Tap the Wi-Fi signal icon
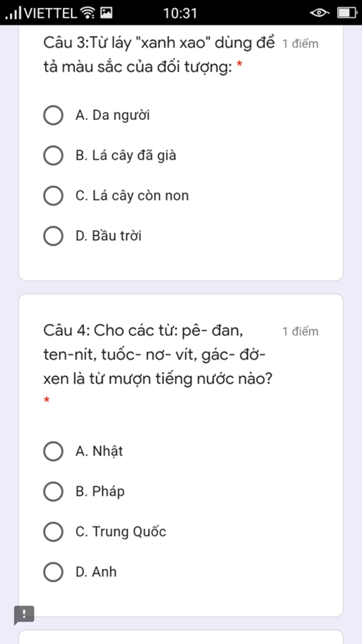The width and height of the screenshot is (362, 644). pos(88,13)
